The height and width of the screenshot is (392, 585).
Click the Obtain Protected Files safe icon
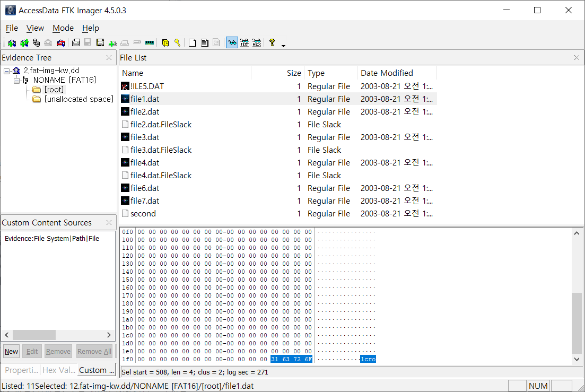(165, 43)
